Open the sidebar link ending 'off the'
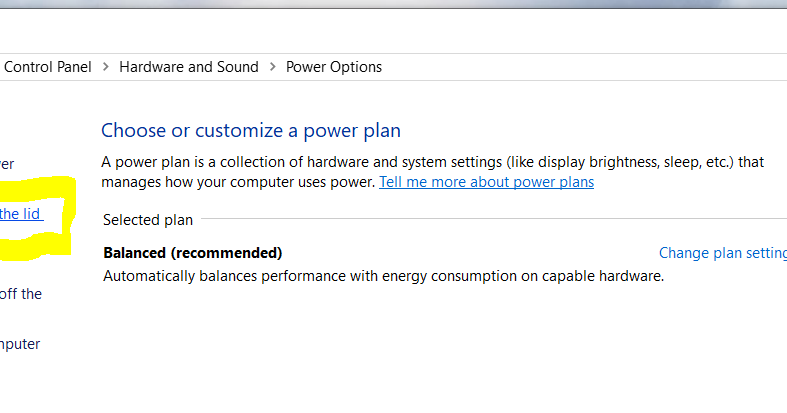787x413 pixels. (x=21, y=294)
